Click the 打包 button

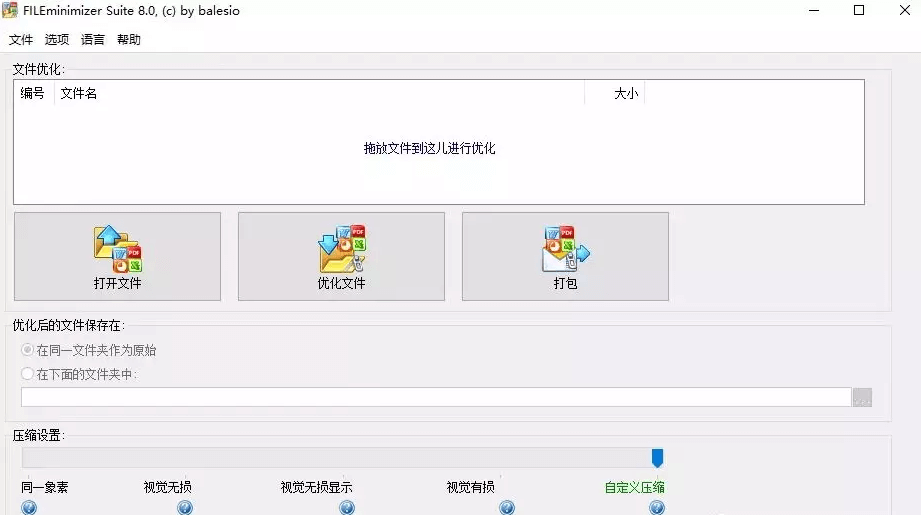pyautogui.click(x=565, y=257)
